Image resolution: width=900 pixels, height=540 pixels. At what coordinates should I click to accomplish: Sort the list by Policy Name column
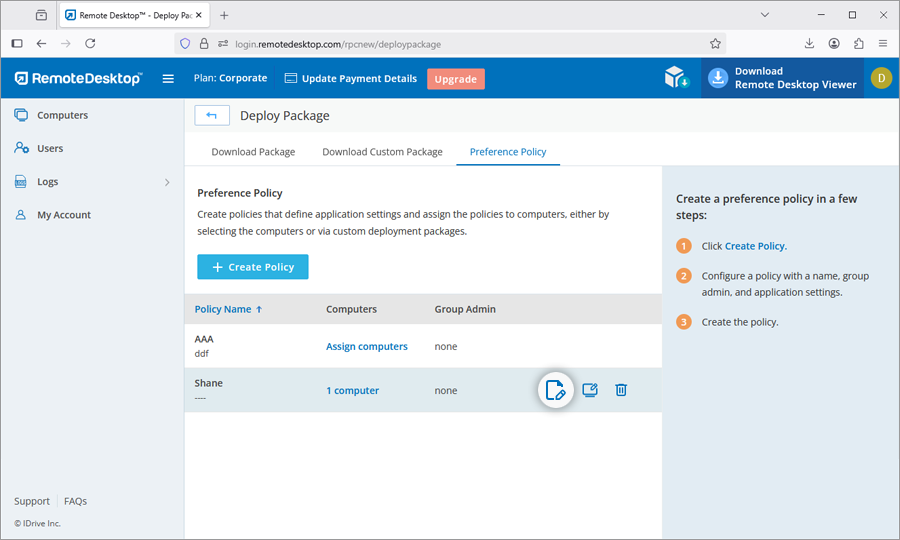228,309
